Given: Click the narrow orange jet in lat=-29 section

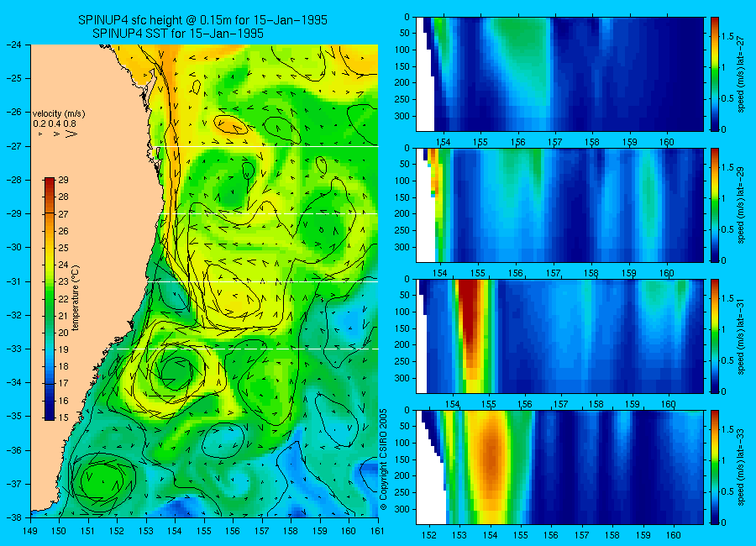Looking at the screenshot, I should 433,170.
